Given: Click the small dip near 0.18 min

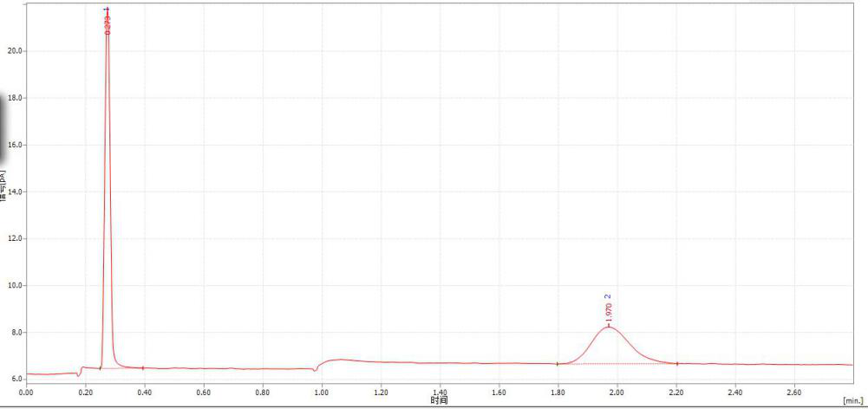Looking at the screenshot, I should point(78,374).
